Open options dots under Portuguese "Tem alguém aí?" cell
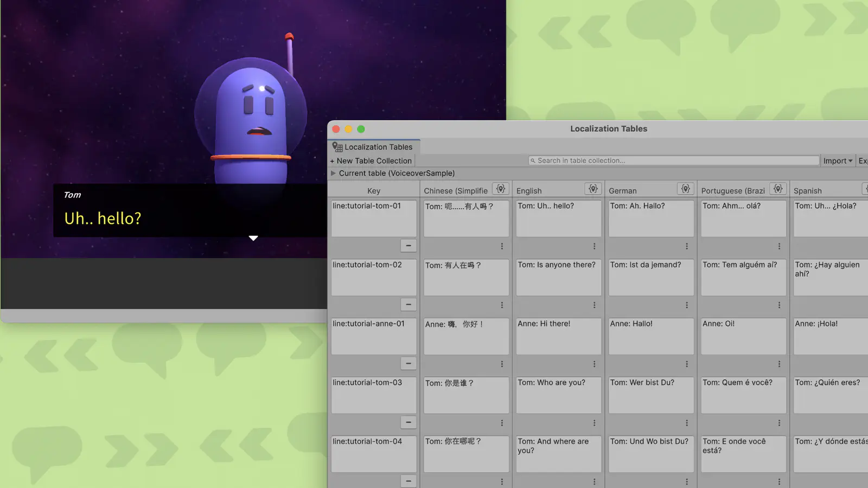 pyautogui.click(x=779, y=305)
